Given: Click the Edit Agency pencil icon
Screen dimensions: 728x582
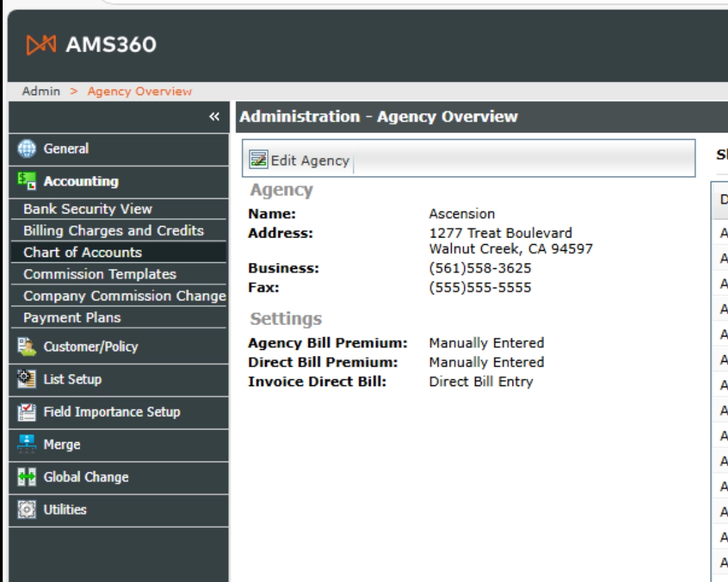Looking at the screenshot, I should tap(258, 159).
